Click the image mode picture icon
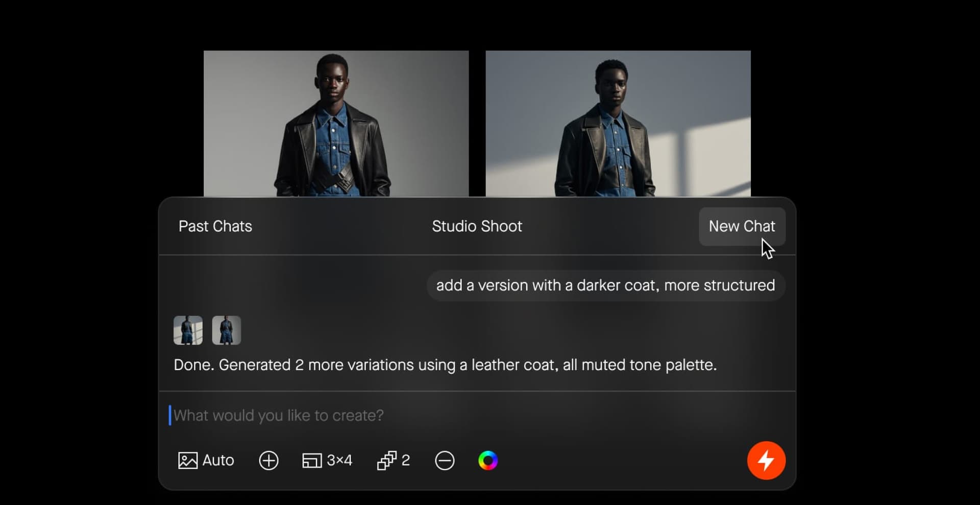The height and width of the screenshot is (505, 980). tap(187, 461)
